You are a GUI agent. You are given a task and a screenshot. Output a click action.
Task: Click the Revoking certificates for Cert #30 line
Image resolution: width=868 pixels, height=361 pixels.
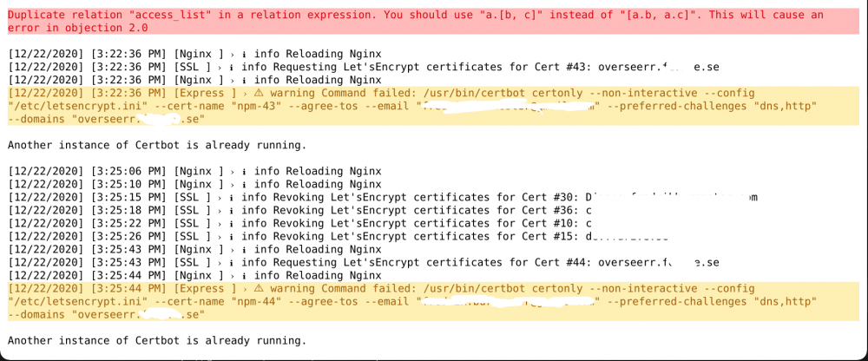point(383,197)
